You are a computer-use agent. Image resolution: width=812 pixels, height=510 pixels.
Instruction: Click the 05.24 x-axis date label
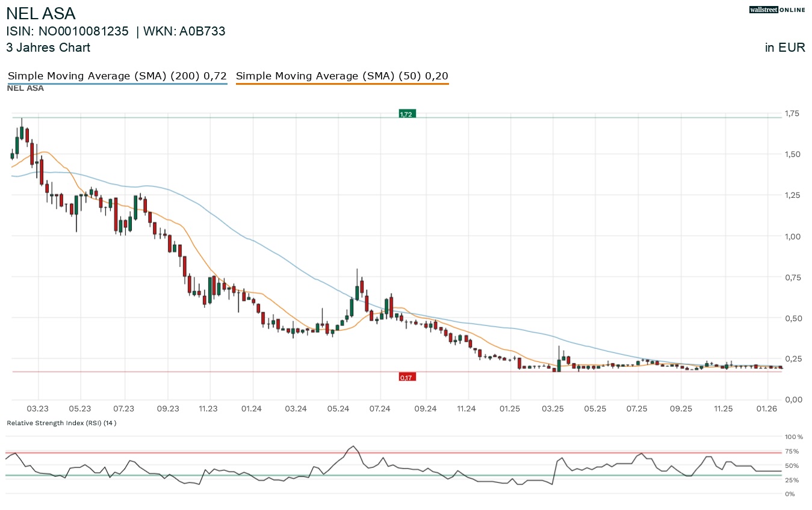pyautogui.click(x=338, y=409)
